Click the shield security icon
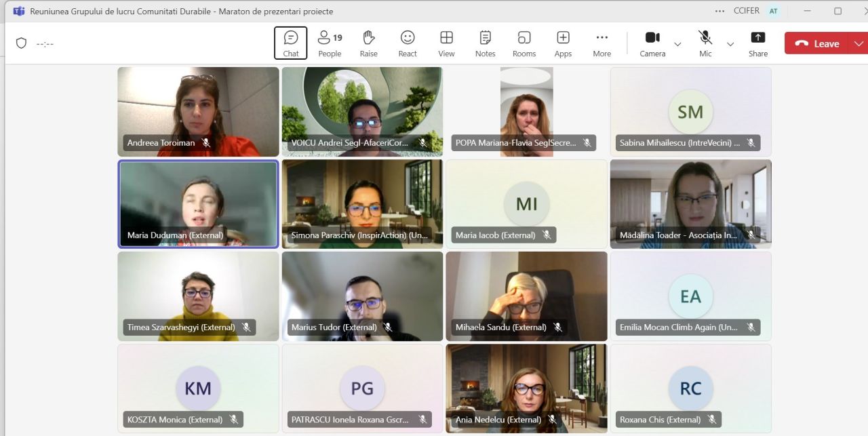Image resolution: width=868 pixels, height=436 pixels. [x=22, y=43]
